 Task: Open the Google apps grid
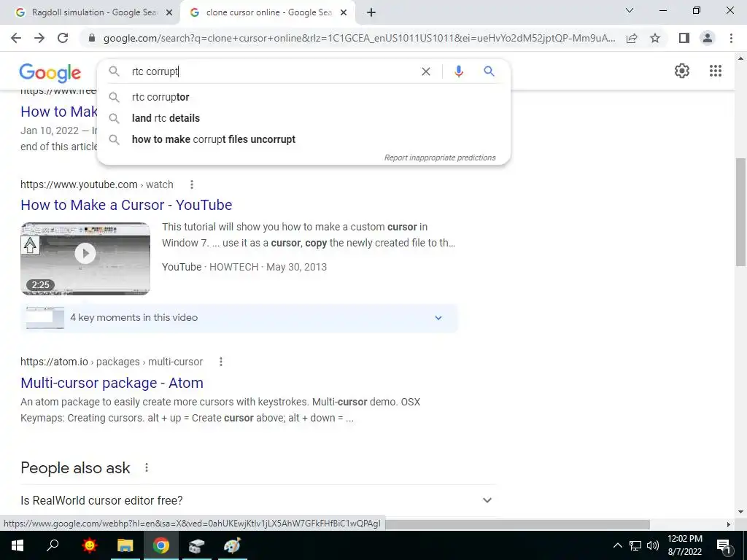tap(715, 71)
